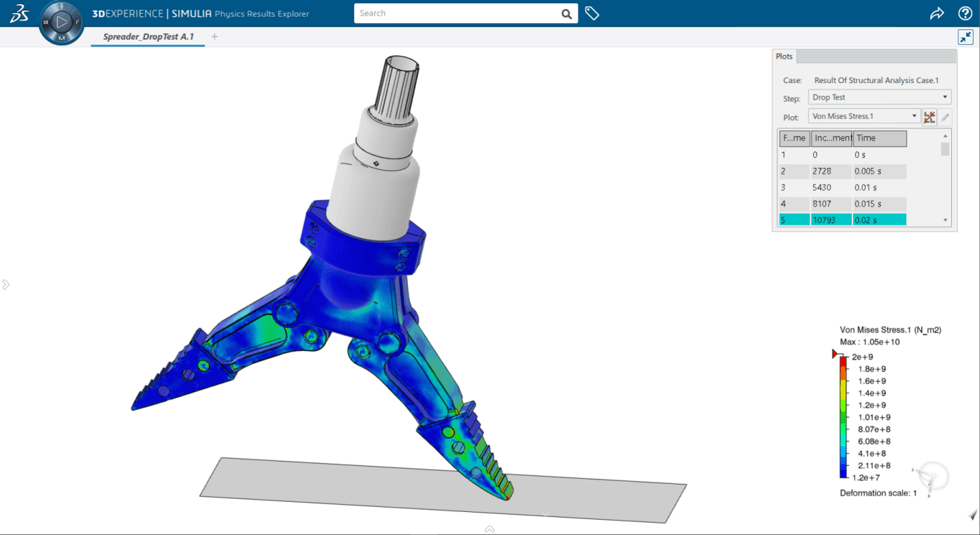
Task: Select the red marker on the stress legend
Action: pos(834,353)
